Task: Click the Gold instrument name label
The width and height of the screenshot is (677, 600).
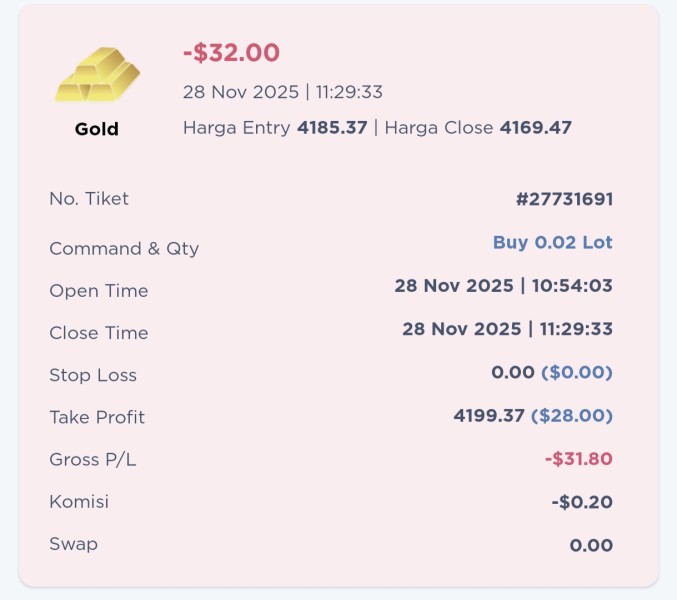Action: 97,129
